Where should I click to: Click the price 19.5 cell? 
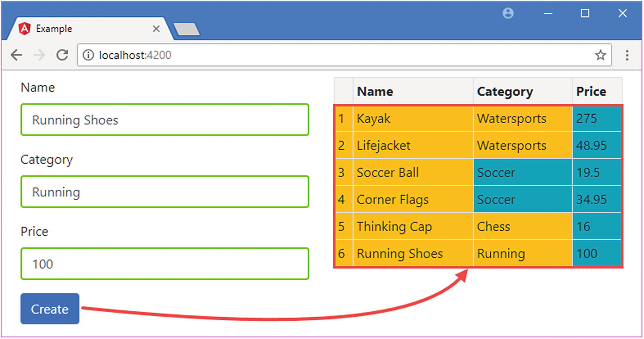pos(597,172)
